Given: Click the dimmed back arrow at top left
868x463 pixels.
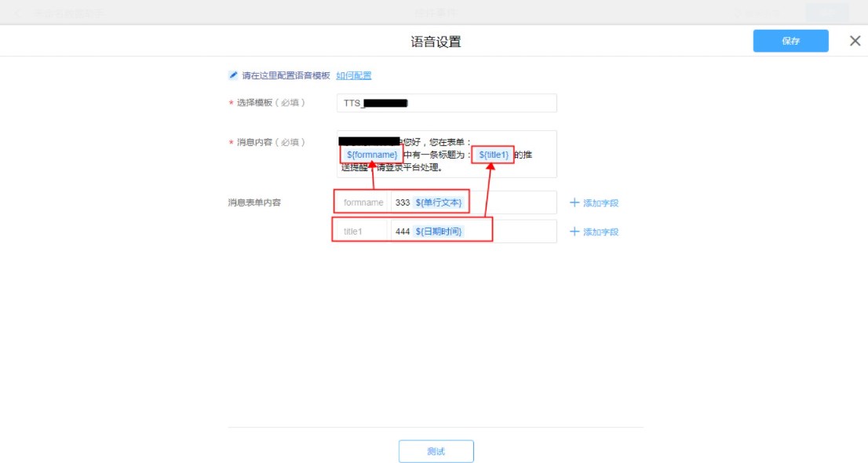Looking at the screenshot, I should tap(18, 13).
